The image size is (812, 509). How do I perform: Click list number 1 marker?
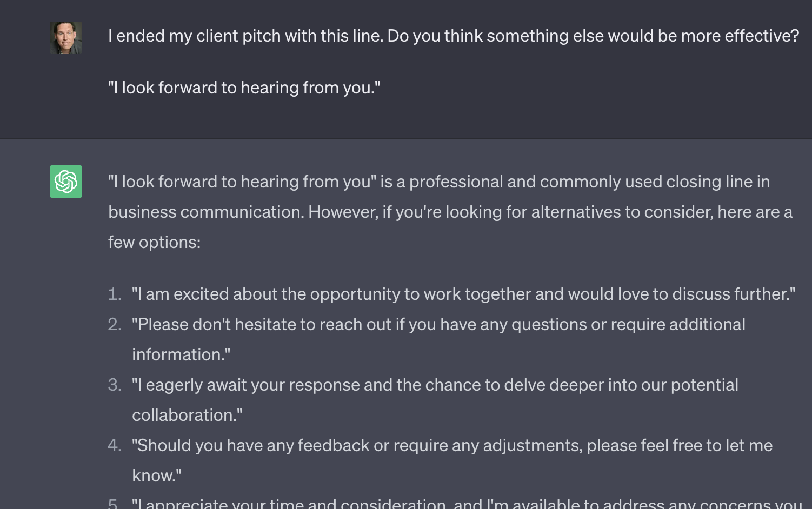(115, 294)
